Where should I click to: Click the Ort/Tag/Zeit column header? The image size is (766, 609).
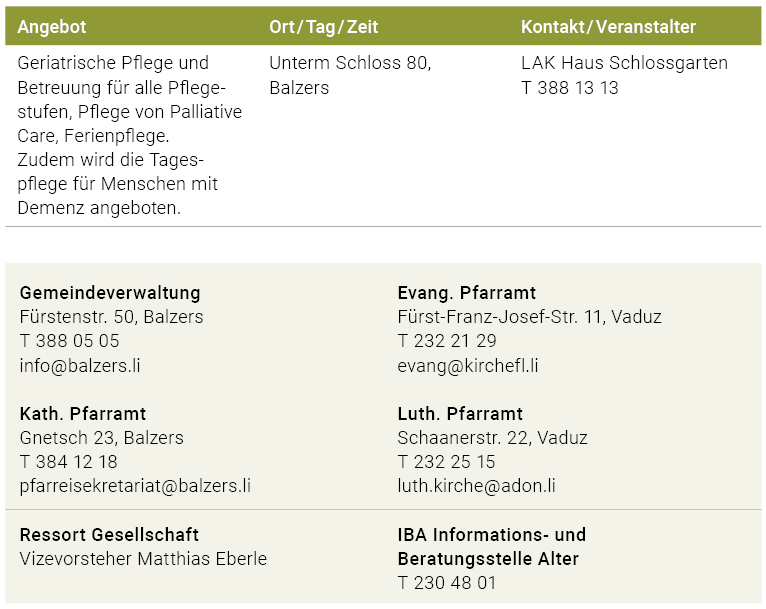tap(323, 27)
